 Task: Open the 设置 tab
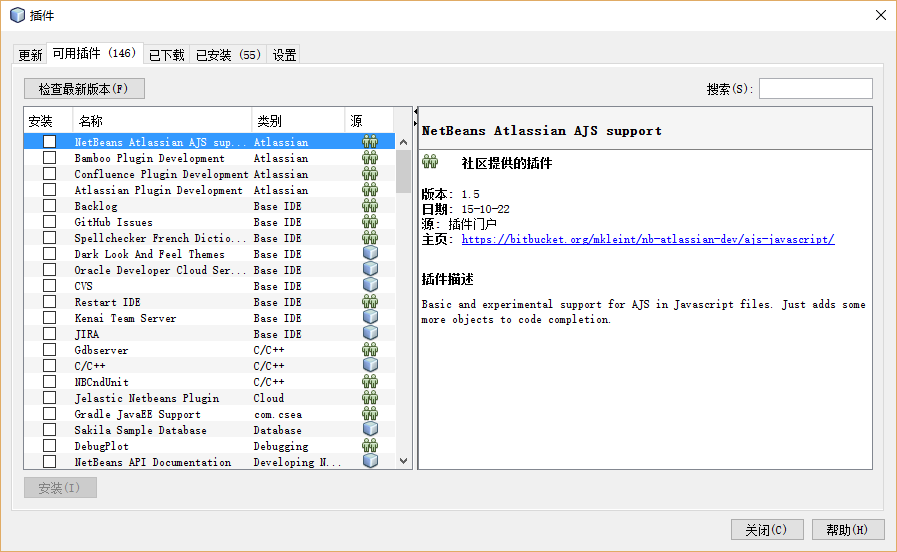click(x=285, y=55)
